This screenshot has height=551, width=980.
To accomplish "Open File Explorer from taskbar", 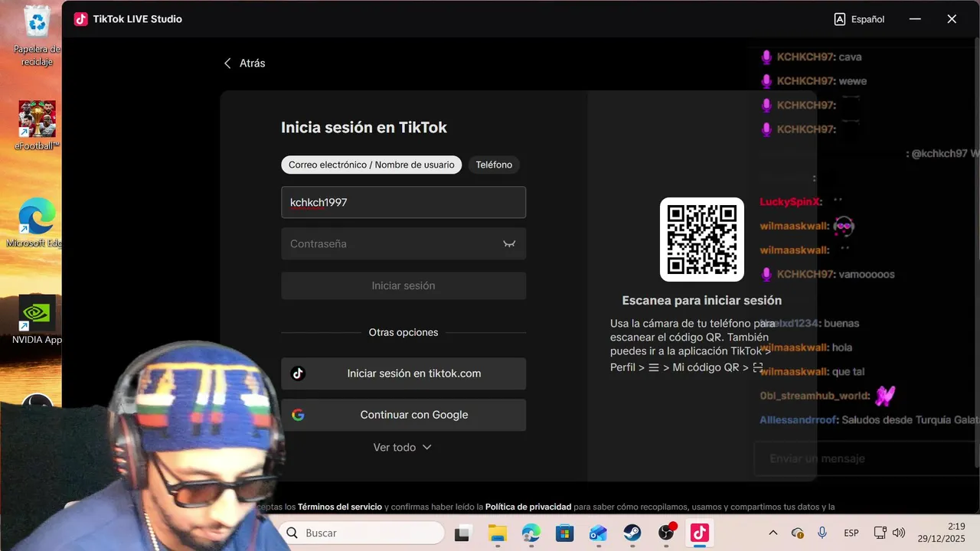I will [498, 533].
